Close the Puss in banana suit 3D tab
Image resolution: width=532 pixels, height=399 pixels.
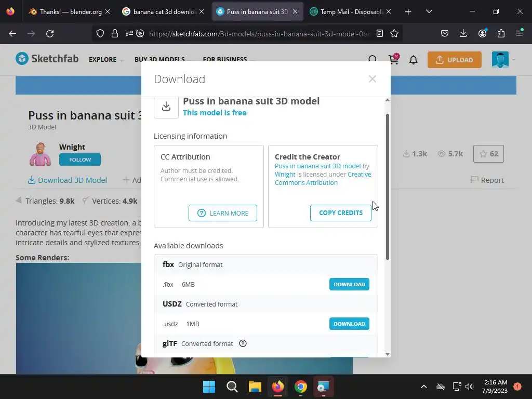pos(295,11)
